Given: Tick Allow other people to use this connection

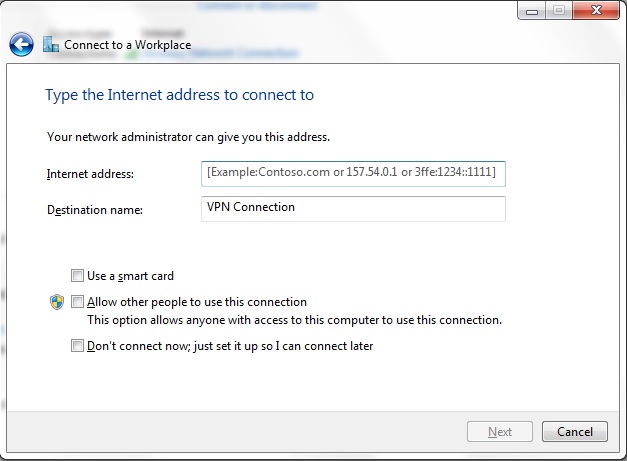Looking at the screenshot, I should [x=77, y=301].
